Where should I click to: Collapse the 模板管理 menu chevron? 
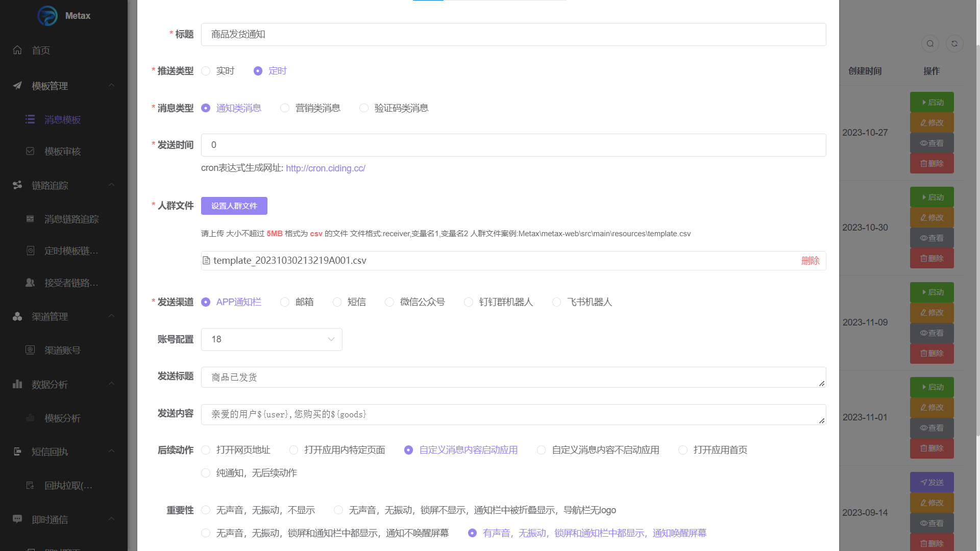pos(111,85)
